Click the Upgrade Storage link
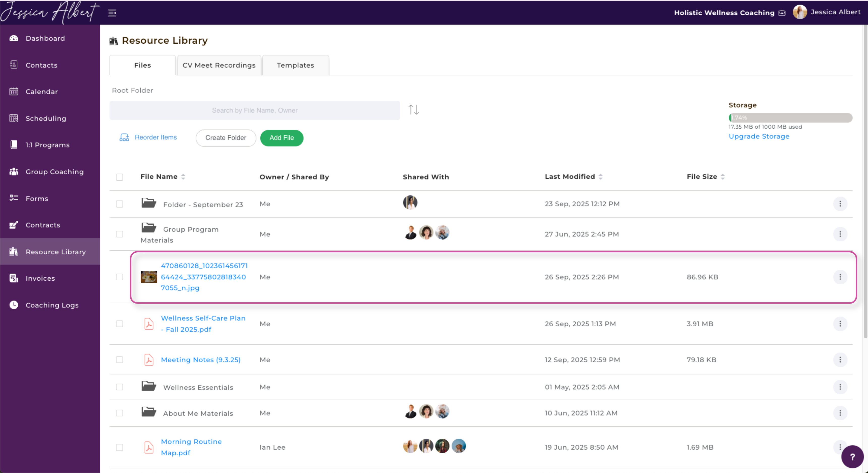The image size is (868, 473). click(x=759, y=136)
